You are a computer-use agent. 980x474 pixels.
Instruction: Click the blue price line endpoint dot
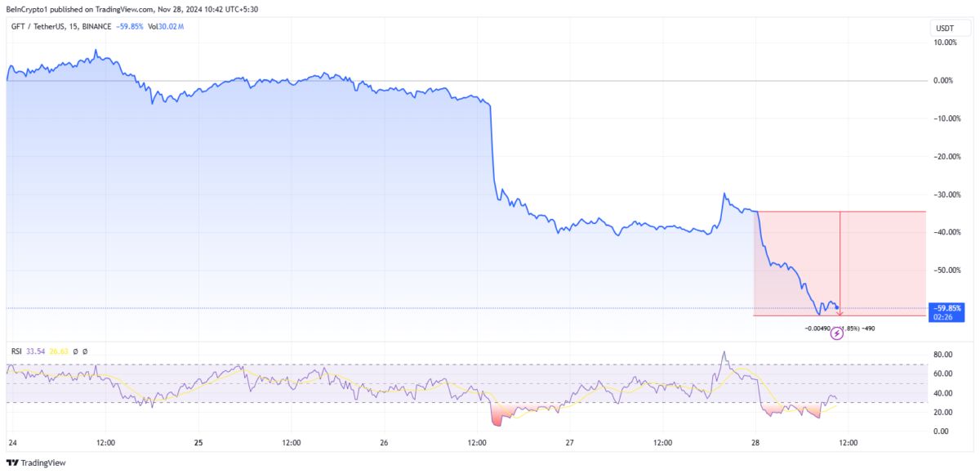(x=837, y=307)
